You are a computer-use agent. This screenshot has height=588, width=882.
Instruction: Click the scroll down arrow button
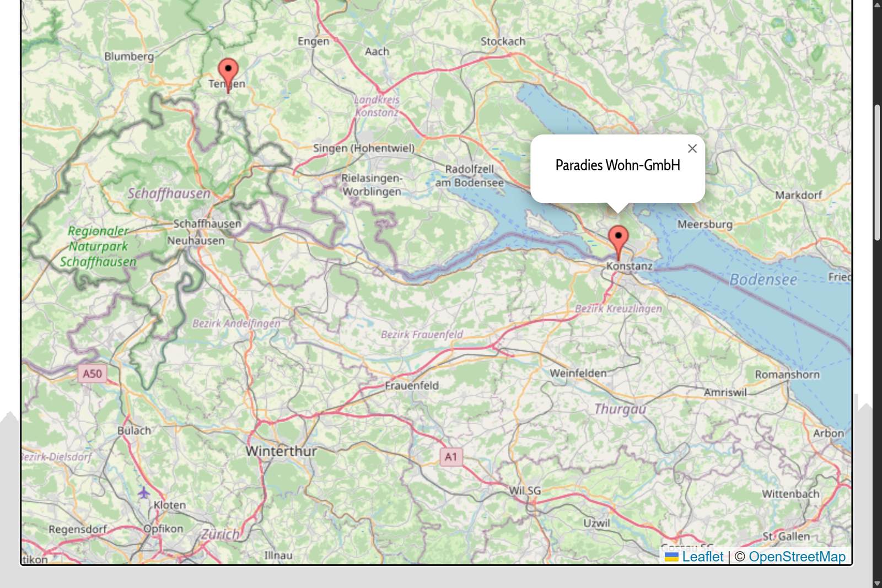(x=877, y=583)
